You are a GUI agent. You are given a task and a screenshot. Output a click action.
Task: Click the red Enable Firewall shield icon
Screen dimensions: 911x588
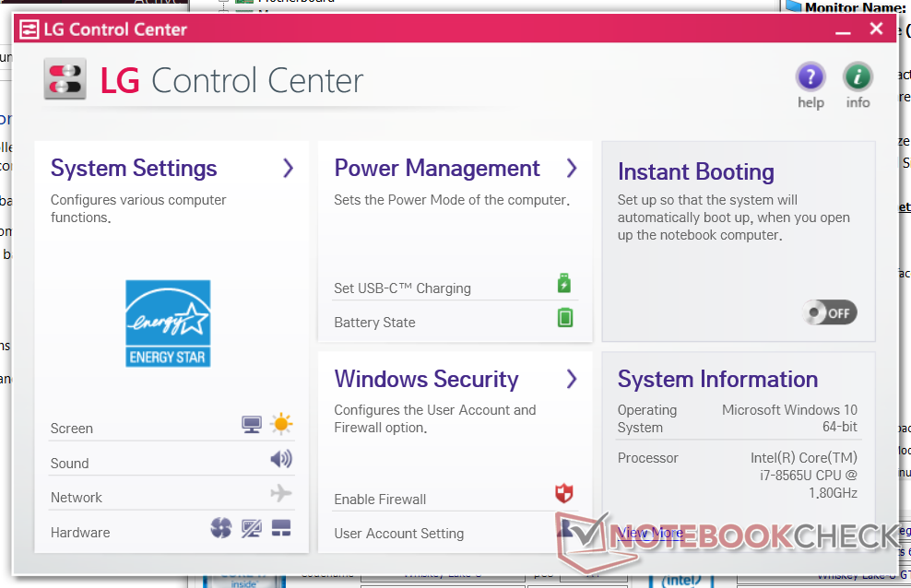[x=563, y=494]
